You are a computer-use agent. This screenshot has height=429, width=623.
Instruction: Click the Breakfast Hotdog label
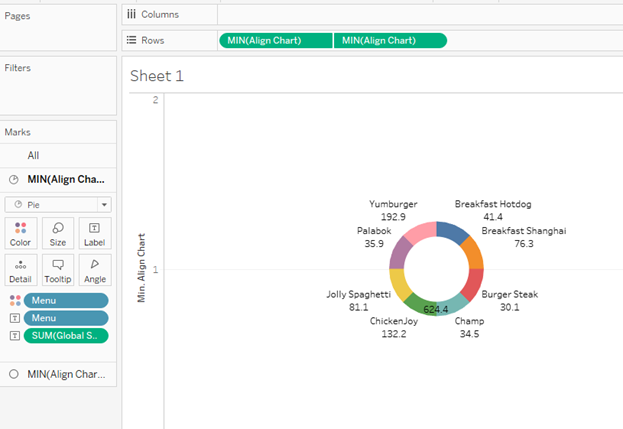(493, 204)
